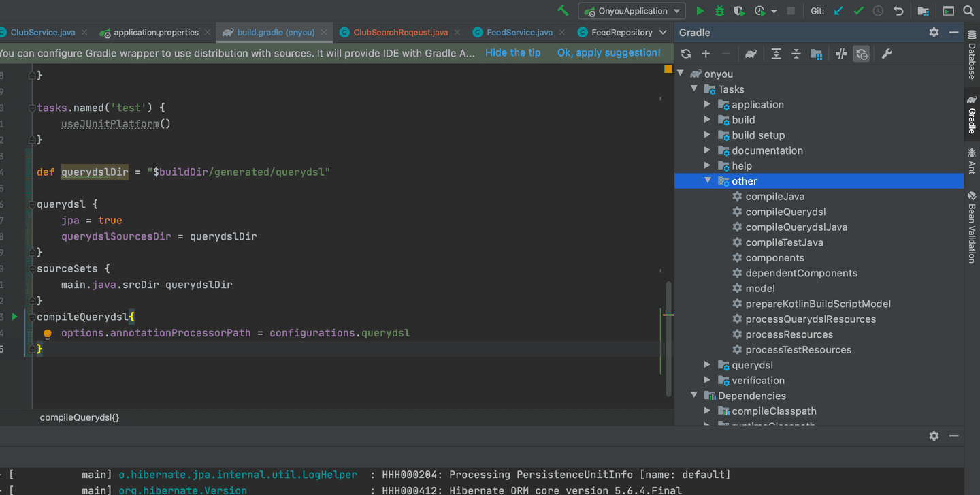
Task: Expand the querydsl task group
Action: pos(708,365)
